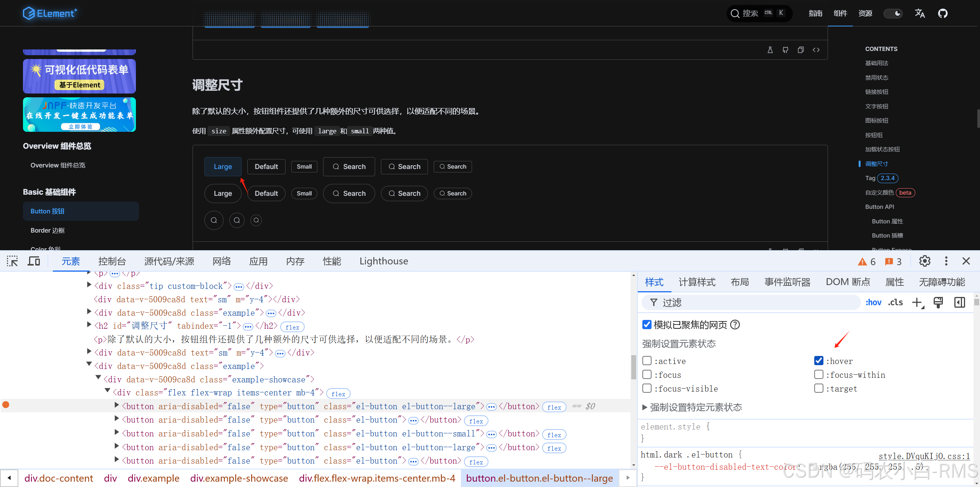Screen dimensions: 980x487
Task: Click the styles 过滤 filter field
Action: click(x=750, y=303)
